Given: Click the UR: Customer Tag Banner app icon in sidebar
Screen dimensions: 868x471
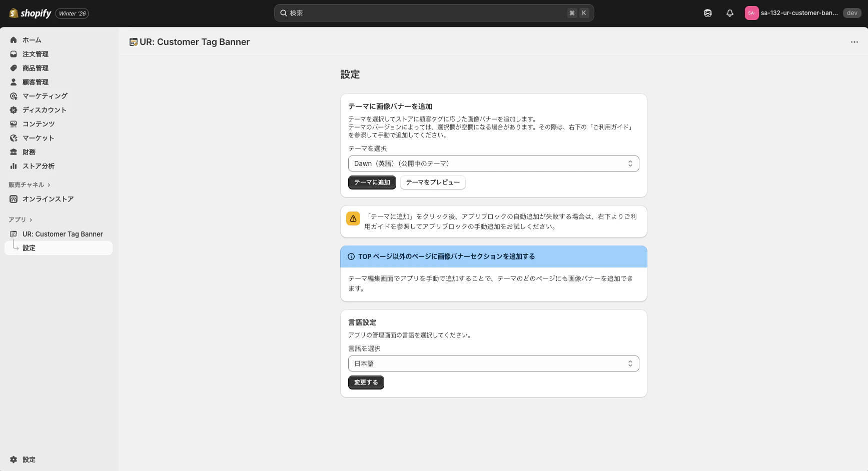Looking at the screenshot, I should pos(14,234).
